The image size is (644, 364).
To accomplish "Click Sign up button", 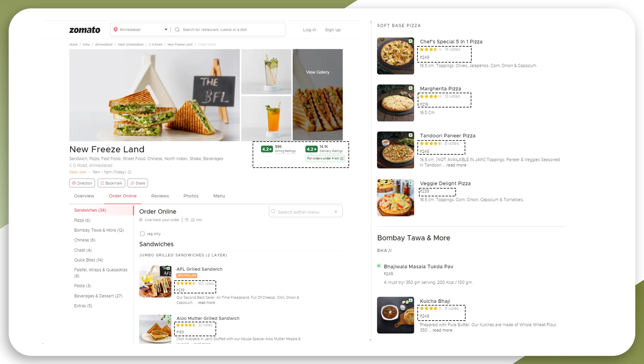I will tap(333, 29).
